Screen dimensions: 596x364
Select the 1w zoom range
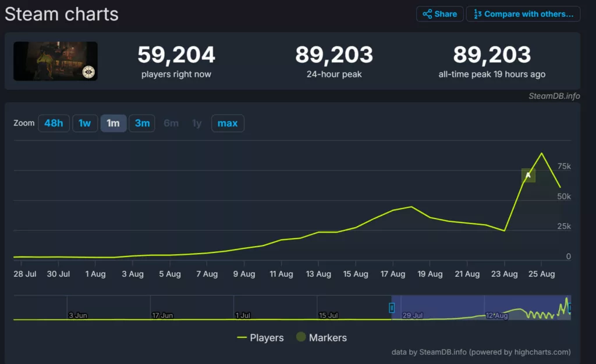(x=85, y=123)
